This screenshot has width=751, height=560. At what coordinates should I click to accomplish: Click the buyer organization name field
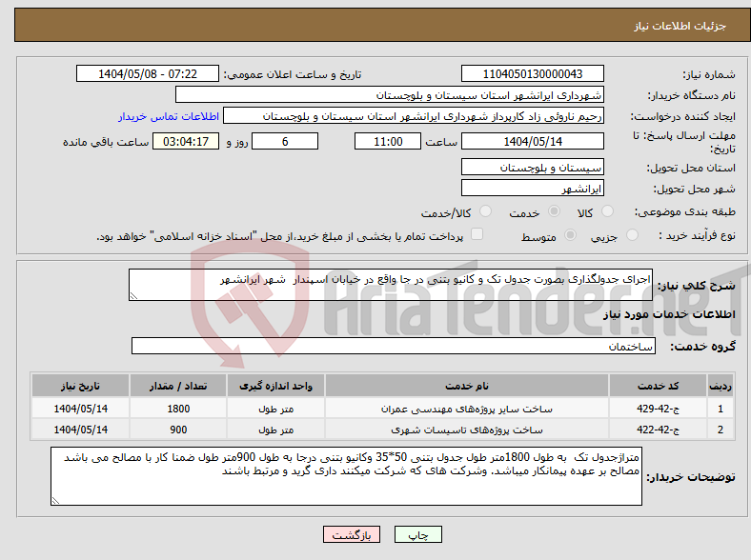coord(390,95)
